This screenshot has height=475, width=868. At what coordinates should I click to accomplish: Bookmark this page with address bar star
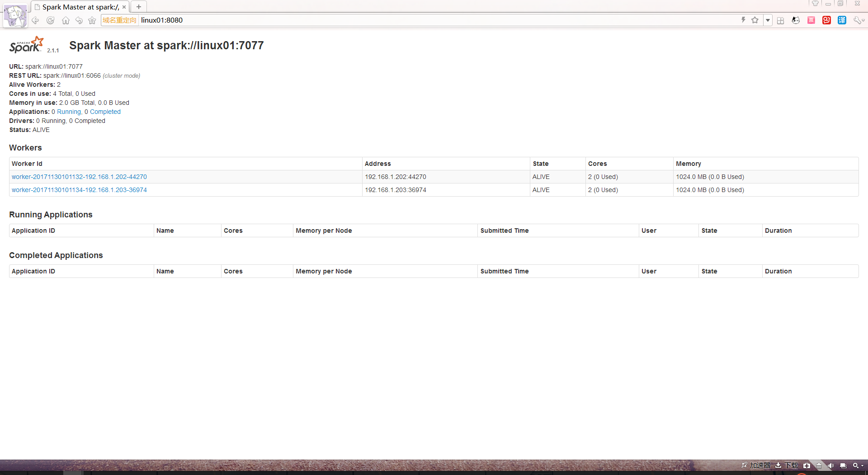pyautogui.click(x=755, y=20)
